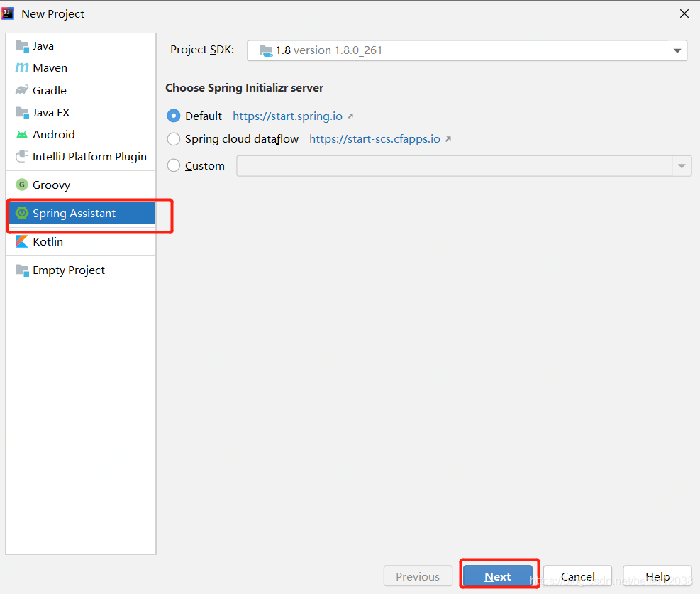Select Java FX in the sidebar
700x594 pixels.
23,112
